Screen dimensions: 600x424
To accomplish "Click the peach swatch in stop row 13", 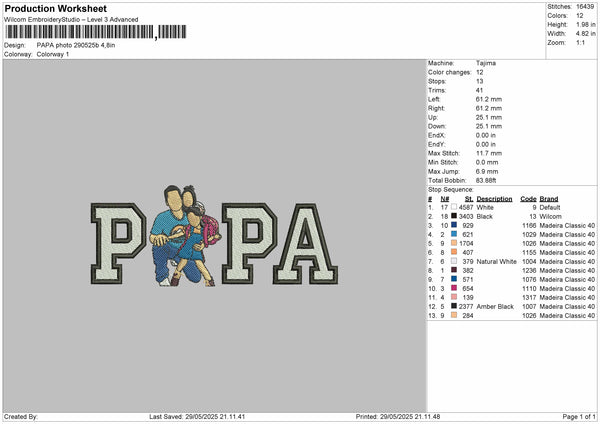I will tap(454, 315).
